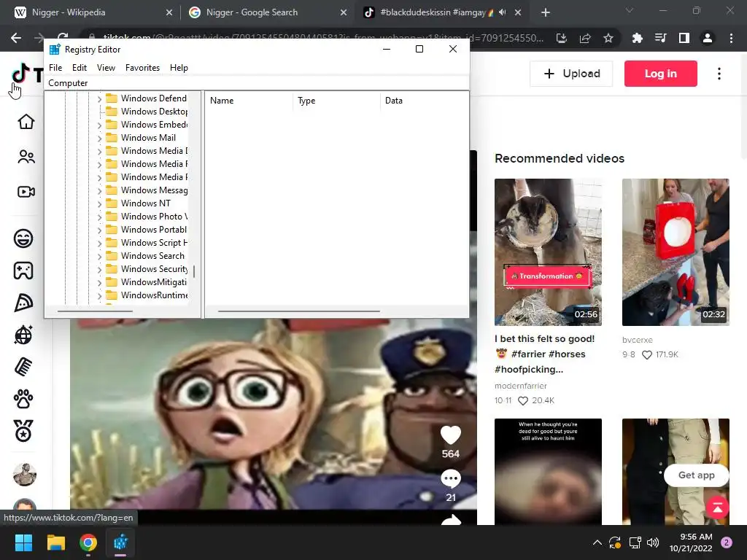Select the Dance disco ball category icon
The image size is (747, 560).
[23, 335]
